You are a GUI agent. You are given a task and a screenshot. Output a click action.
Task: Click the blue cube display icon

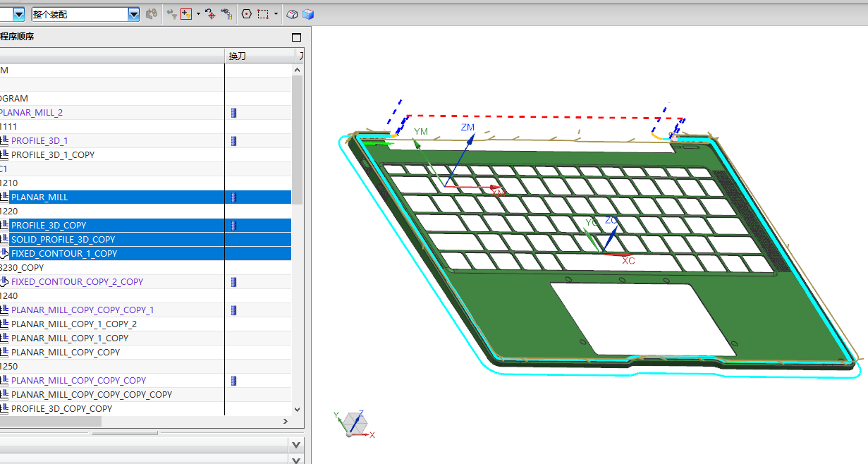pos(307,13)
